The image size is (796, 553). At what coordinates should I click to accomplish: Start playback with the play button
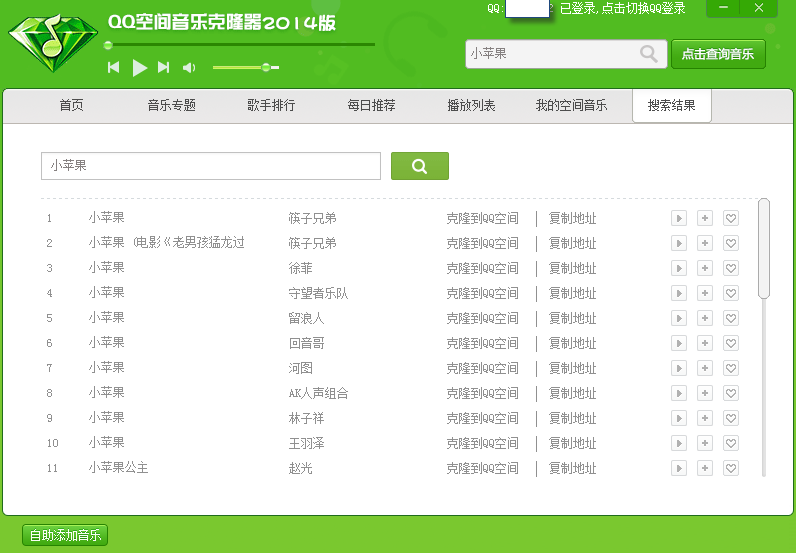pyautogui.click(x=140, y=68)
